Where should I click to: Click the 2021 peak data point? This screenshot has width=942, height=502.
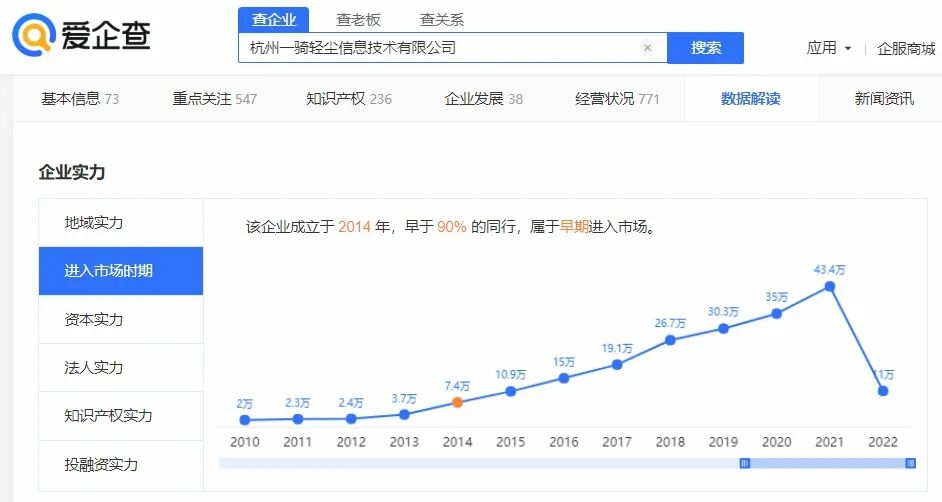(829, 286)
